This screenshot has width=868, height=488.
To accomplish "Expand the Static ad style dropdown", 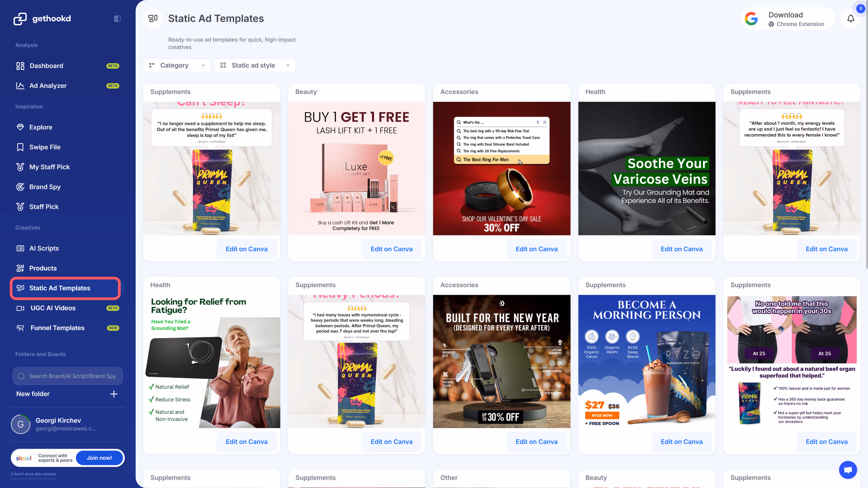I will [x=254, y=65].
